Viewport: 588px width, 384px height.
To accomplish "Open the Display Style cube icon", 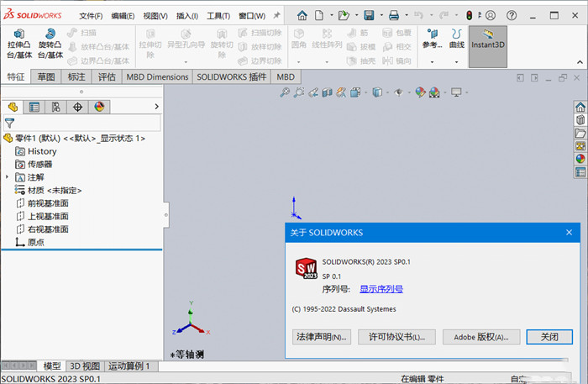I will pos(377,92).
